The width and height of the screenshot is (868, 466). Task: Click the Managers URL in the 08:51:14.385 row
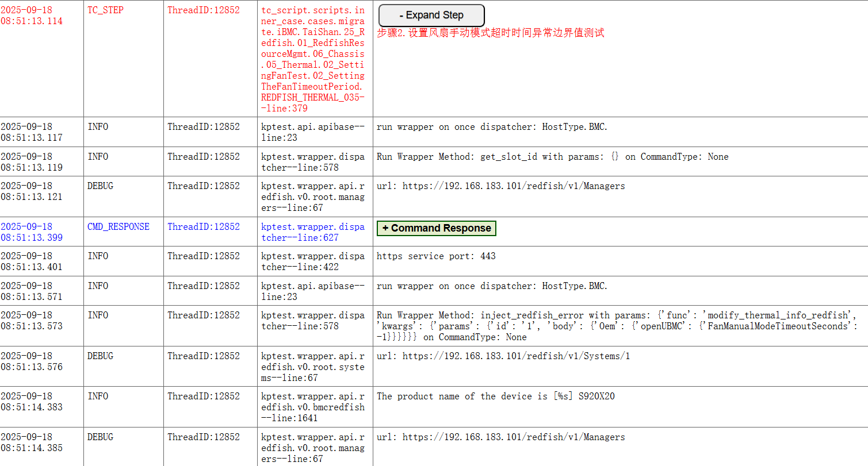coord(500,437)
